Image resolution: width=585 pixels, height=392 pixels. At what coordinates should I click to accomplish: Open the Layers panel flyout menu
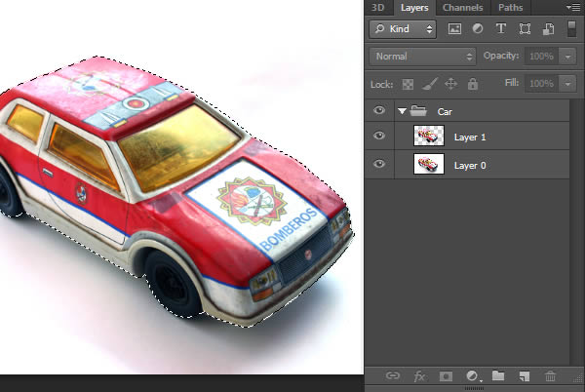click(x=572, y=8)
